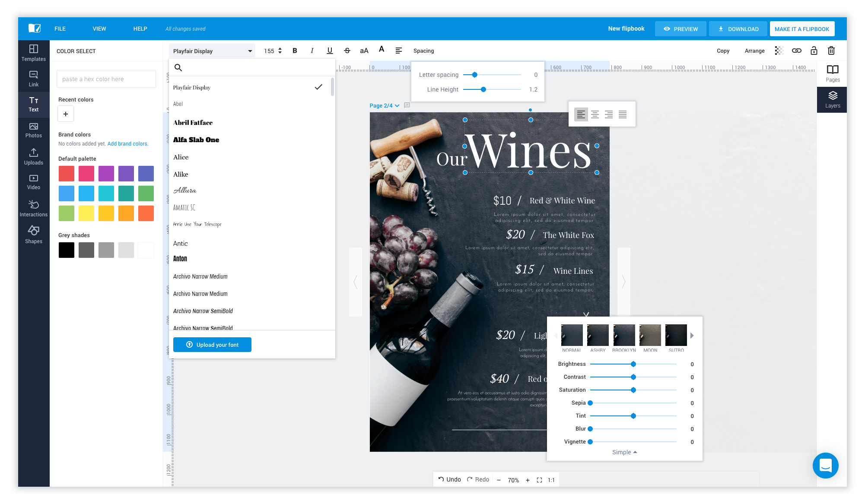Image resolution: width=865 pixels, height=504 pixels.
Task: Click the Add brand colors link
Action: [127, 144]
